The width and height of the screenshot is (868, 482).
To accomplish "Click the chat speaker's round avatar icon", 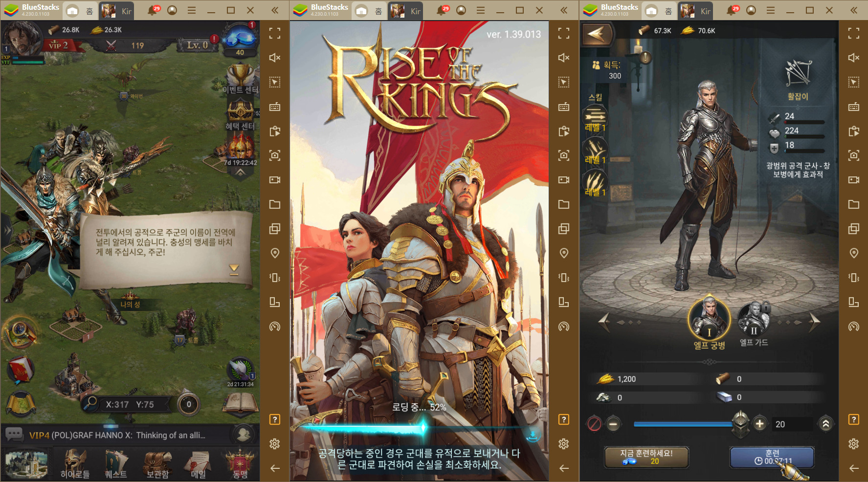I will tap(243, 434).
